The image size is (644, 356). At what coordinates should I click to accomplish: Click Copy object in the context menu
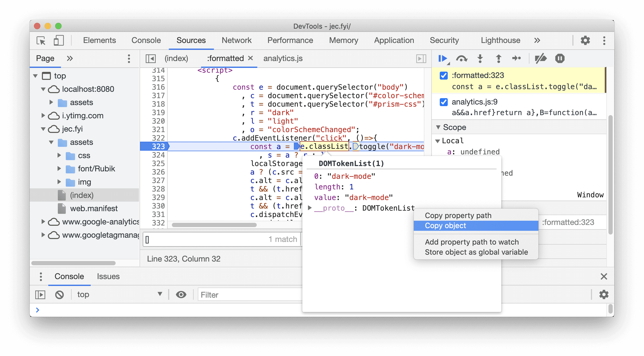click(x=445, y=225)
